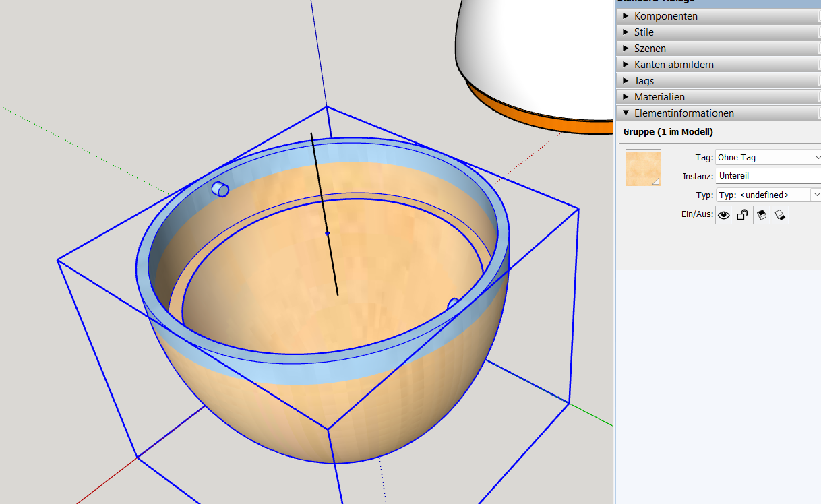Click the wood material swatch thumbnail
This screenshot has height=504, width=821.
click(x=643, y=169)
